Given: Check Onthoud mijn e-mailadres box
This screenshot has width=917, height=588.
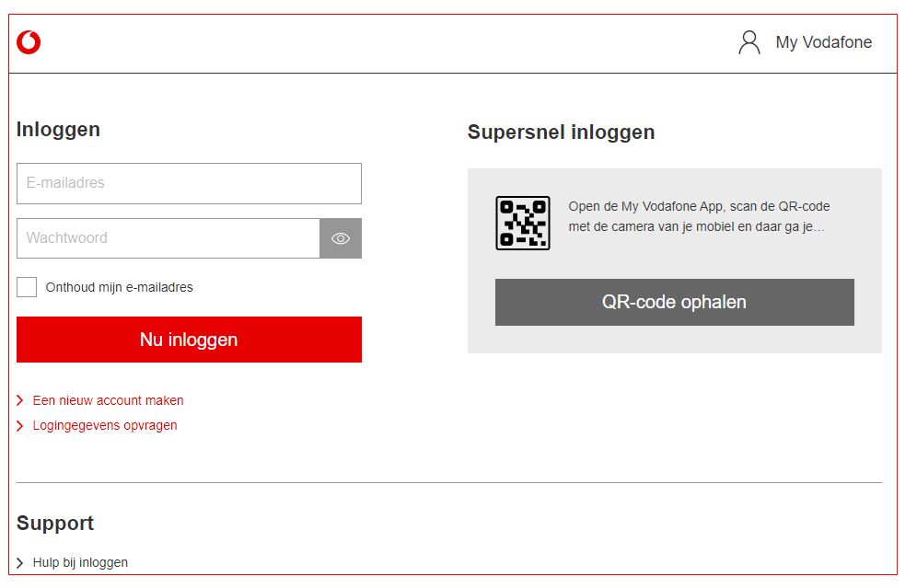Looking at the screenshot, I should pyautogui.click(x=27, y=287).
